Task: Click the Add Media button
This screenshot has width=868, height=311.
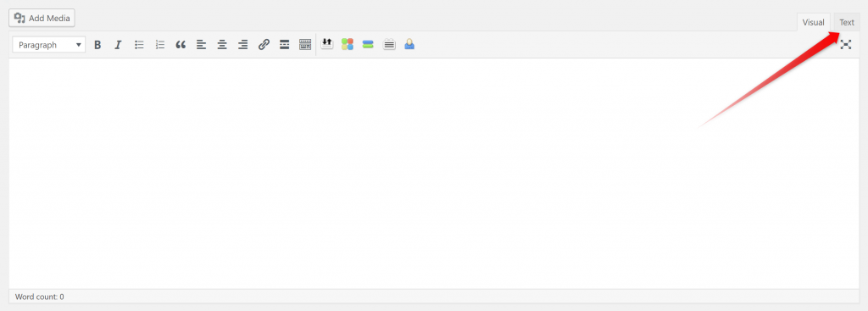Action: click(x=42, y=19)
